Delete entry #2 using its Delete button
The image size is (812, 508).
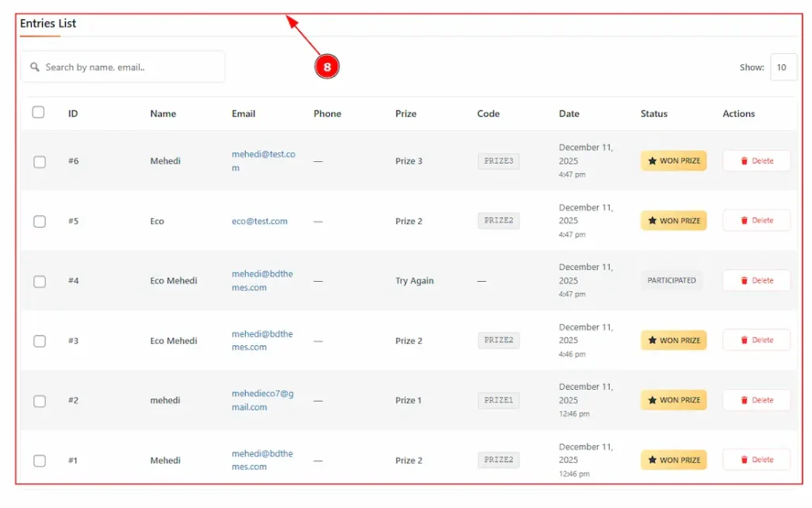(x=756, y=400)
